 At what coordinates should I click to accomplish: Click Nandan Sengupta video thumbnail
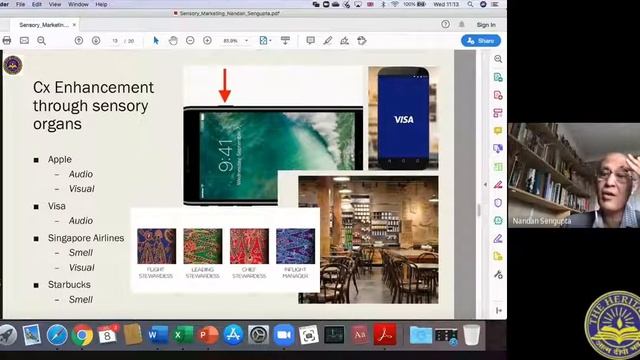click(573, 175)
